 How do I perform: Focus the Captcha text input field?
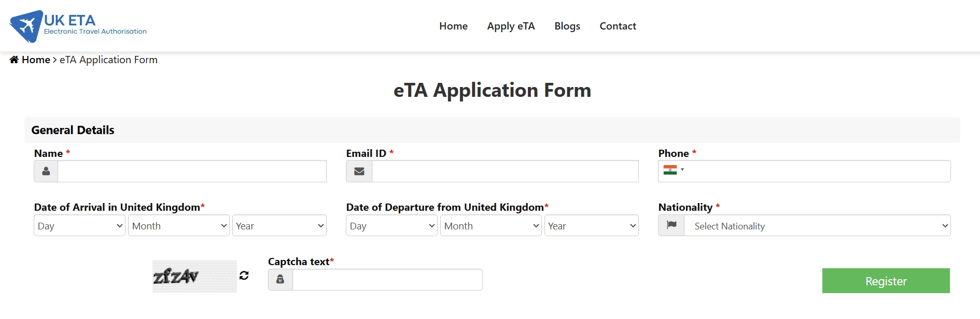[387, 280]
